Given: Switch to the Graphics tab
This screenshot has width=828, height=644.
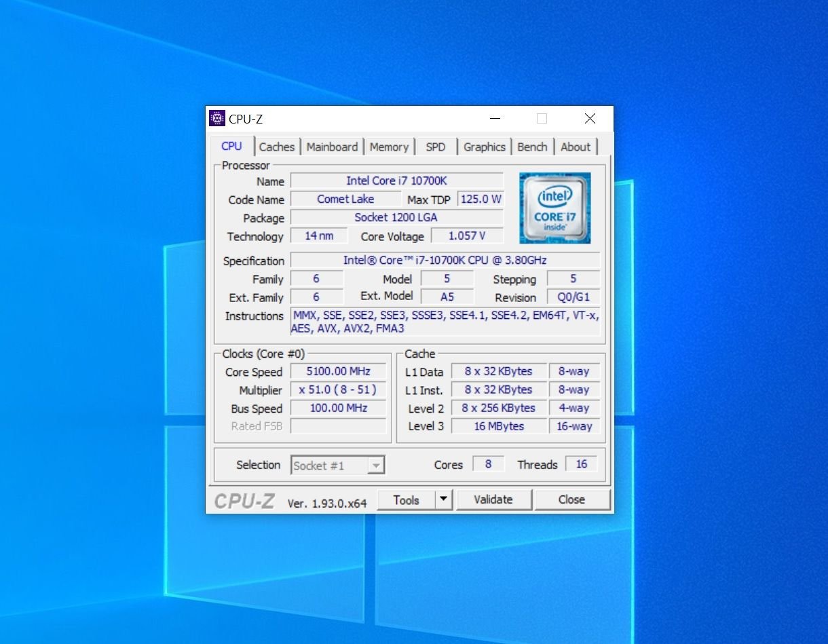Looking at the screenshot, I should tap(485, 147).
